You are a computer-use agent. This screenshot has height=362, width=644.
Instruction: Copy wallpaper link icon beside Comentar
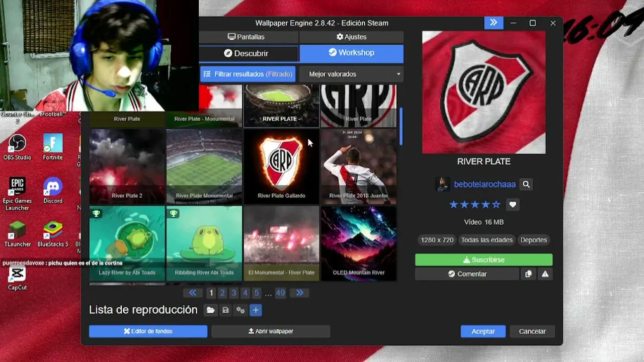528,274
